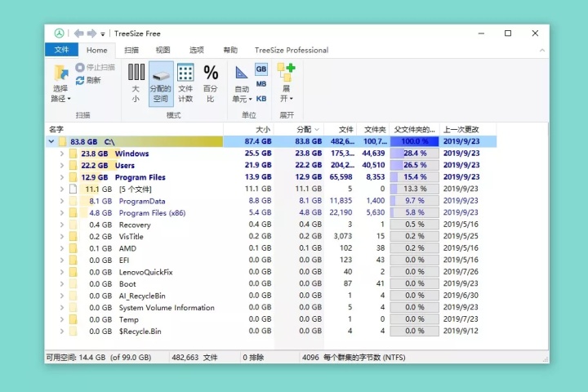Viewport: 588px width, 392px height.
Task: Click the 482,663 文件 status entry
Action: coord(194,358)
